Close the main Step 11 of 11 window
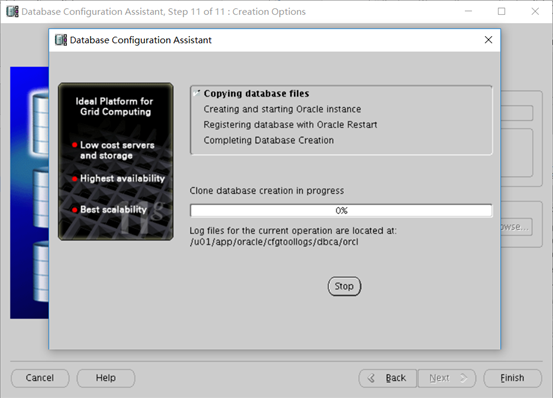Screen dimensions: 553x398 (x=535, y=12)
